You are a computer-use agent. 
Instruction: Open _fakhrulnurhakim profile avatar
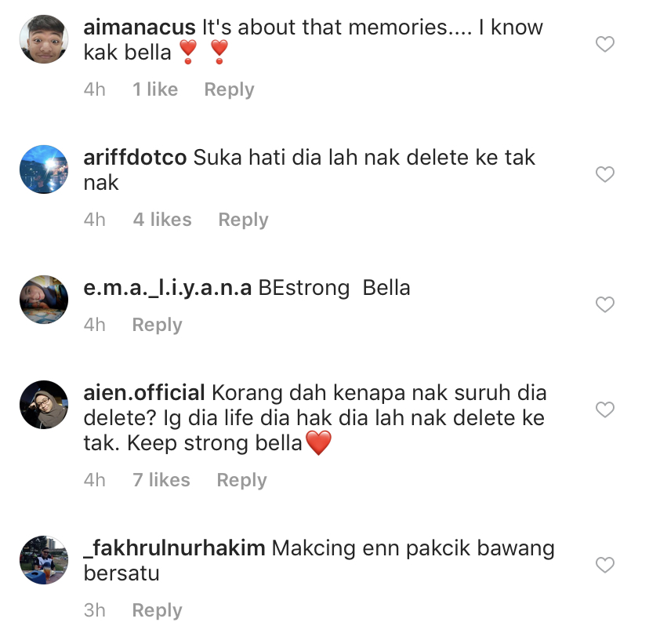point(44,560)
